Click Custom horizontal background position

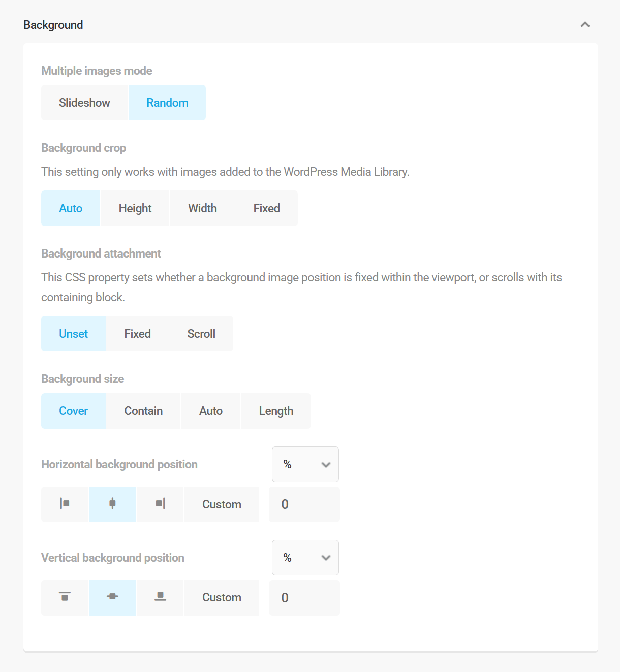tap(222, 504)
